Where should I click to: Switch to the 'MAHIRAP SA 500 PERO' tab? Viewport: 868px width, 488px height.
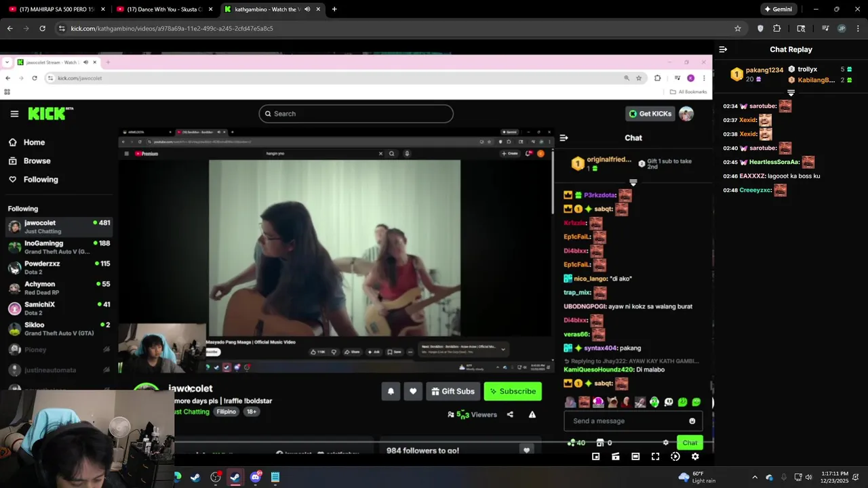(56, 9)
